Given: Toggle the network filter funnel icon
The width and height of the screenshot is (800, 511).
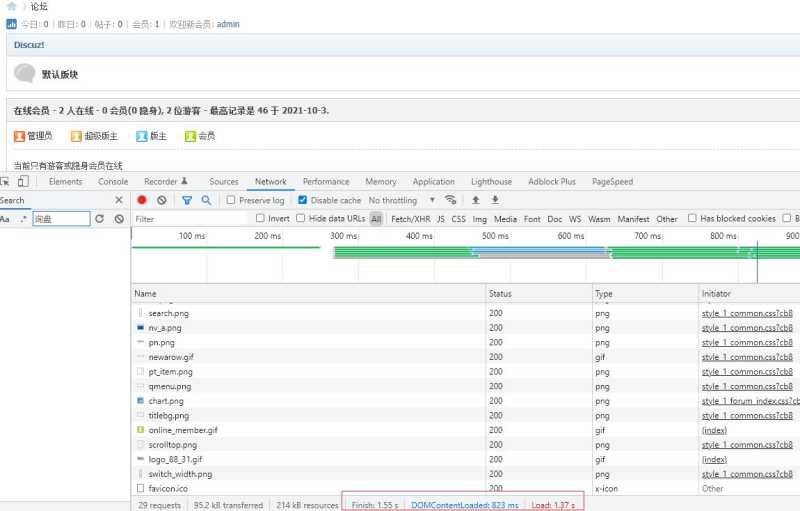Looking at the screenshot, I should click(187, 200).
